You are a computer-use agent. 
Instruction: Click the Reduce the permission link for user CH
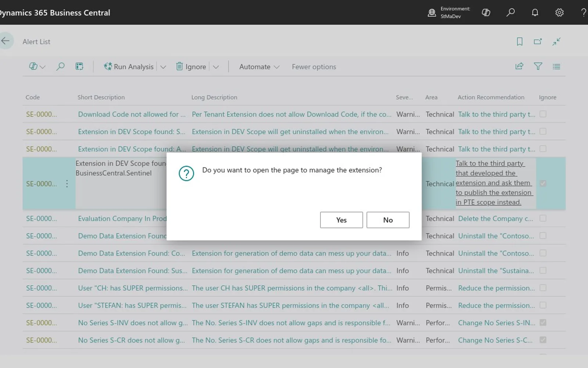(496, 288)
